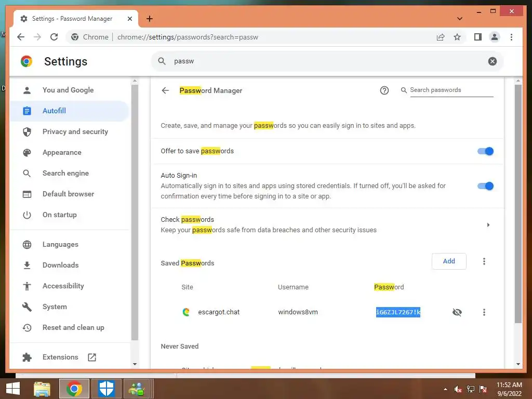
Task: Open the side panel icon
Action: (478, 37)
